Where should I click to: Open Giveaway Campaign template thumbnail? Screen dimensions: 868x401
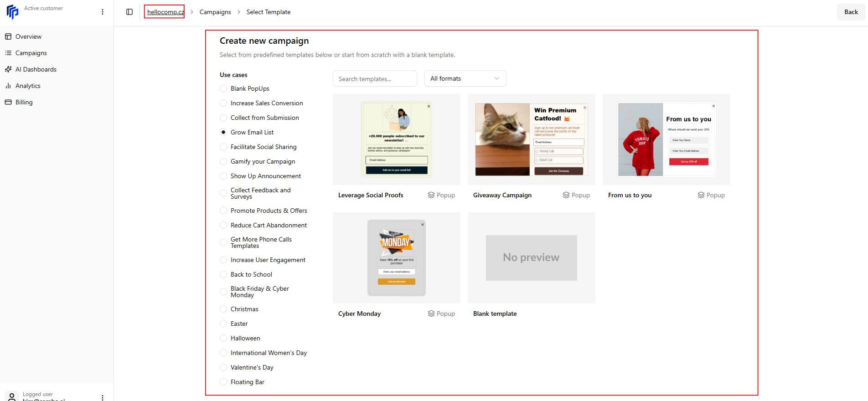[x=532, y=139]
